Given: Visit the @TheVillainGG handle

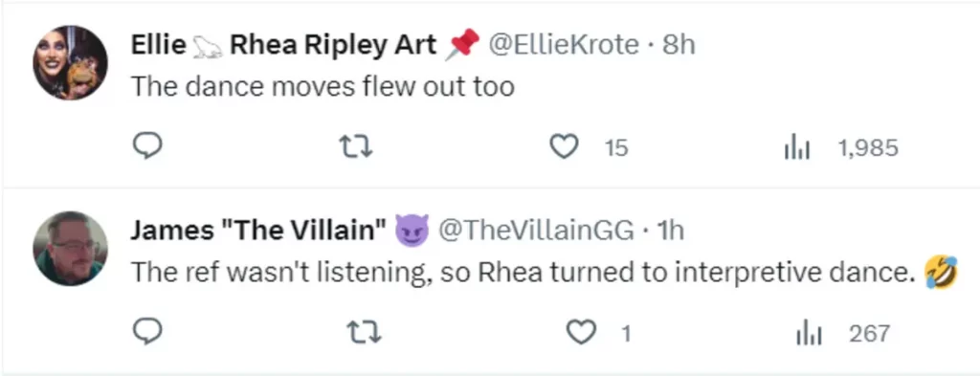Looking at the screenshot, I should point(535,232).
